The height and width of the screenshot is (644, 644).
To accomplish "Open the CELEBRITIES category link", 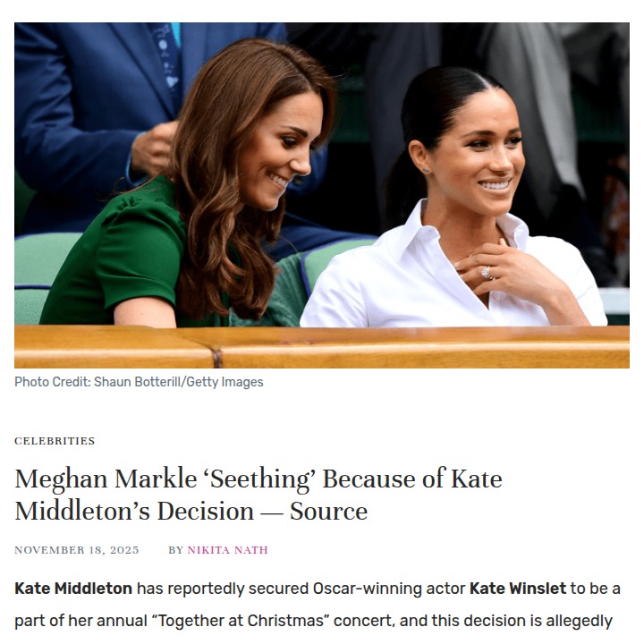I will click(55, 441).
